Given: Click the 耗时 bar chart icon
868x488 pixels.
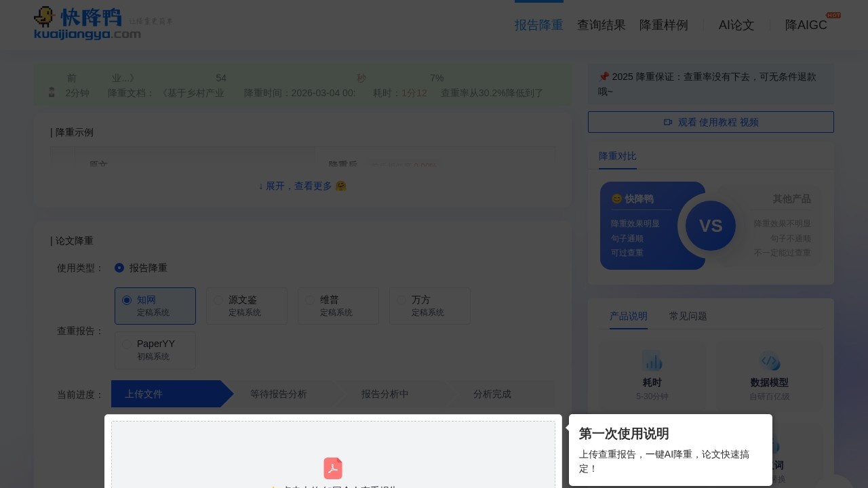Looking at the screenshot, I should (652, 362).
